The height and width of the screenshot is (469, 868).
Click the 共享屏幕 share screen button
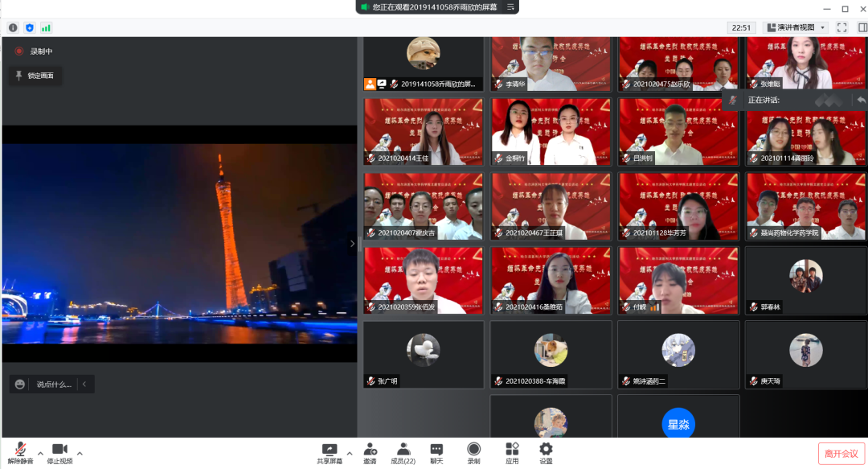point(329,452)
